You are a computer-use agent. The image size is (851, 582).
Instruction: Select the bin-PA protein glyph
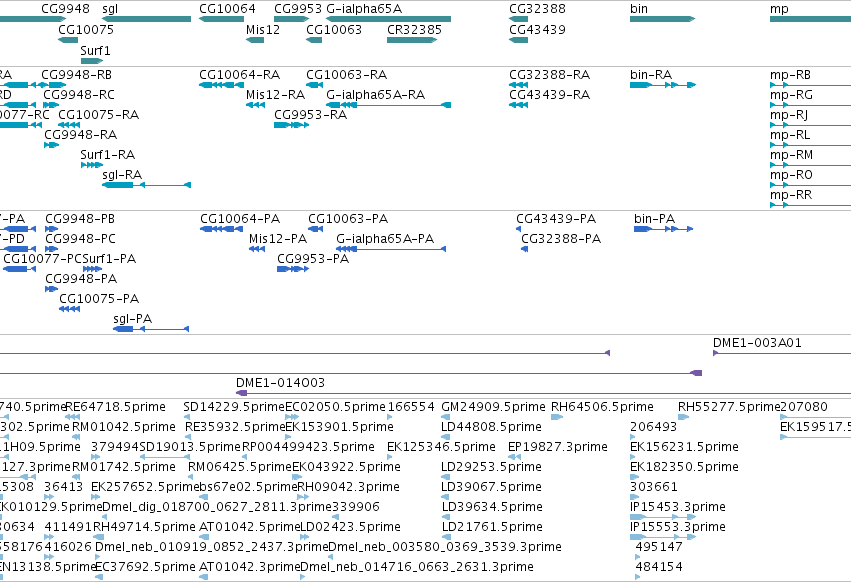click(663, 229)
